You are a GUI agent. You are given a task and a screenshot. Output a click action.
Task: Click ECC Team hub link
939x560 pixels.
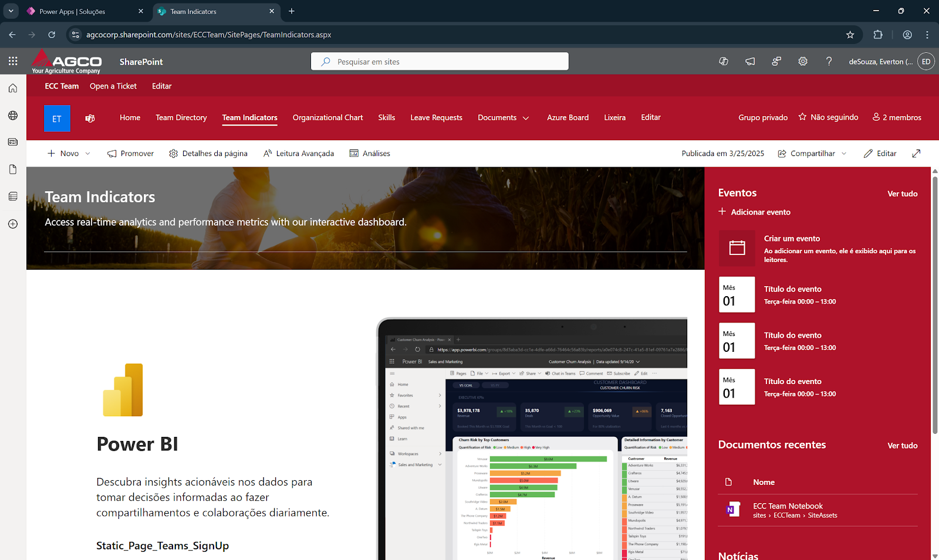coord(62,86)
